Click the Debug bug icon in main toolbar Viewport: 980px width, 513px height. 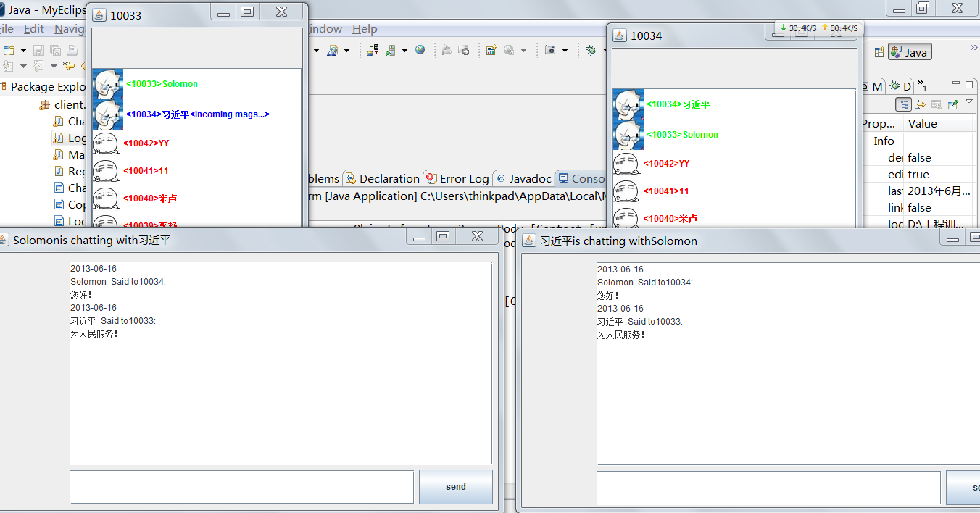(x=591, y=50)
